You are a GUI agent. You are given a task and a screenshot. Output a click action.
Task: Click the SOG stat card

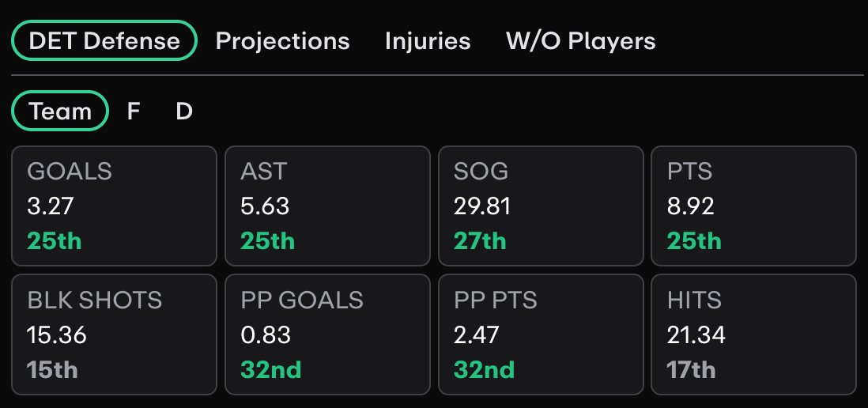541,206
